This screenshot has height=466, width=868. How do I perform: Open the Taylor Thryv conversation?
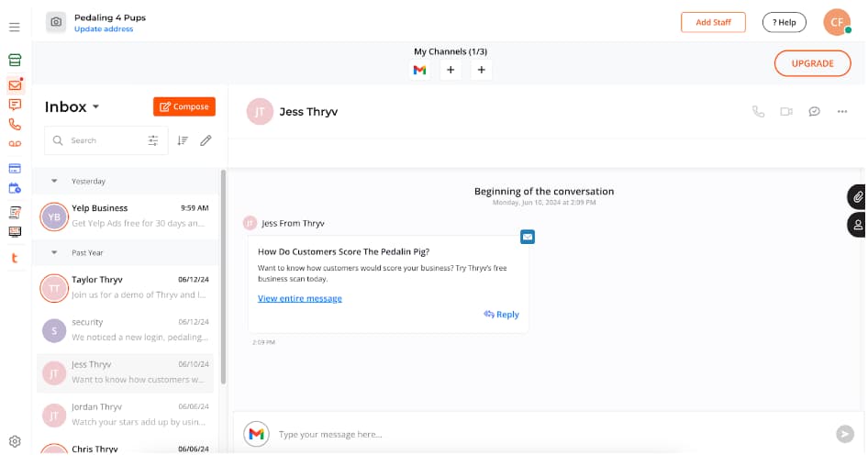point(126,287)
